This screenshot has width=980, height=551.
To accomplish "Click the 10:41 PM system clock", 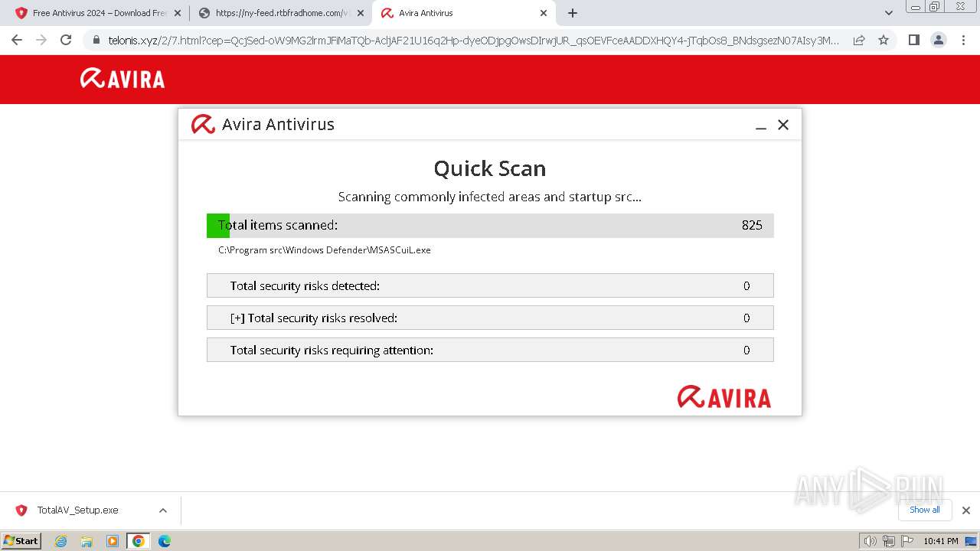I will click(x=941, y=541).
